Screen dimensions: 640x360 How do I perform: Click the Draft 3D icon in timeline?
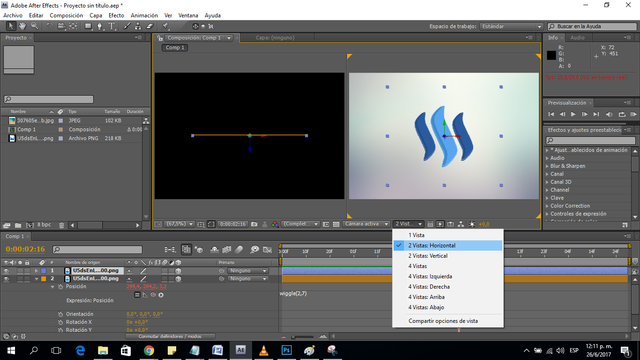(x=199, y=249)
